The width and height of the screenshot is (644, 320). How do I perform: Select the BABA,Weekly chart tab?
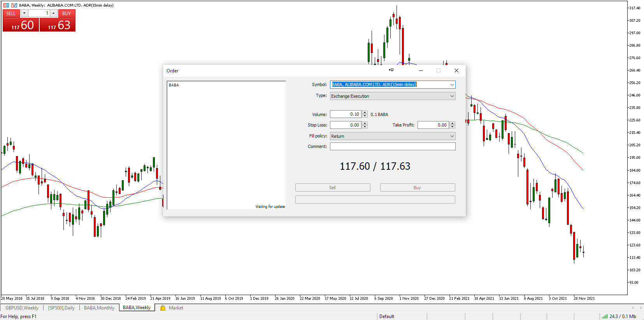[x=137, y=308]
